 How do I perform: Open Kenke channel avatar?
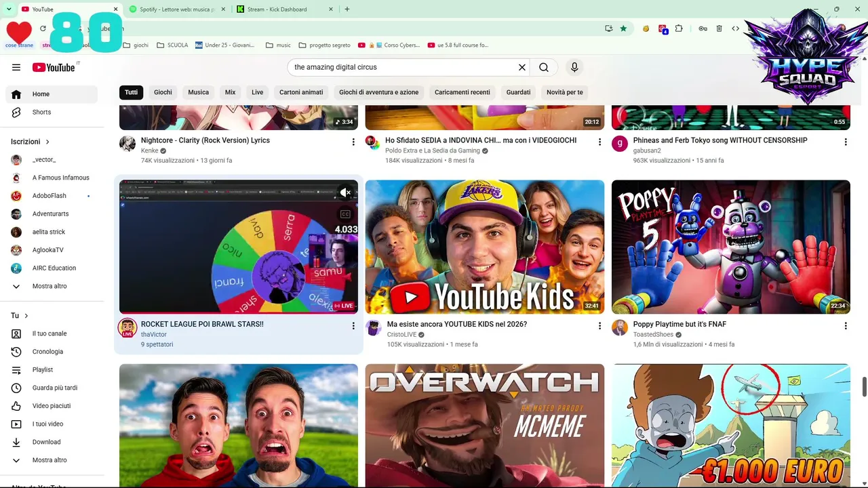[x=127, y=144]
